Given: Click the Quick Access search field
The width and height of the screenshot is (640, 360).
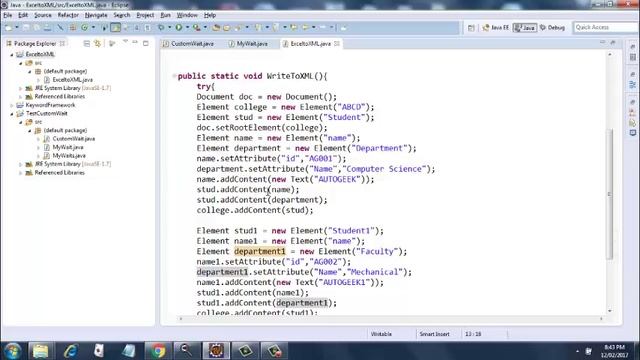Looking at the screenshot, I should 606,27.
